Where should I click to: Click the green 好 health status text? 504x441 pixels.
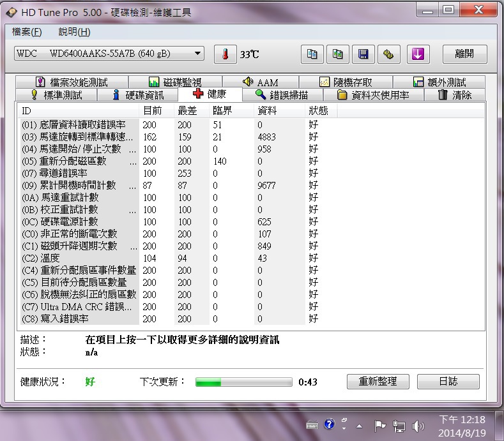(x=90, y=382)
